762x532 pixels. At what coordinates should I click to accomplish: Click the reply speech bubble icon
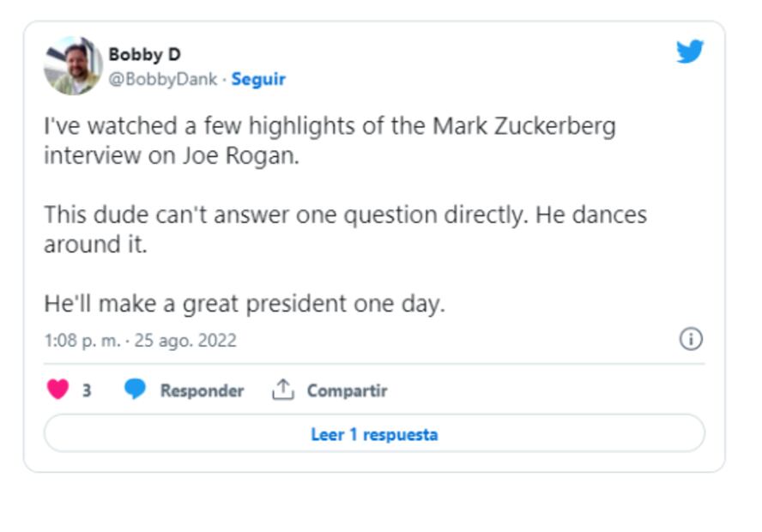pyautogui.click(x=135, y=390)
